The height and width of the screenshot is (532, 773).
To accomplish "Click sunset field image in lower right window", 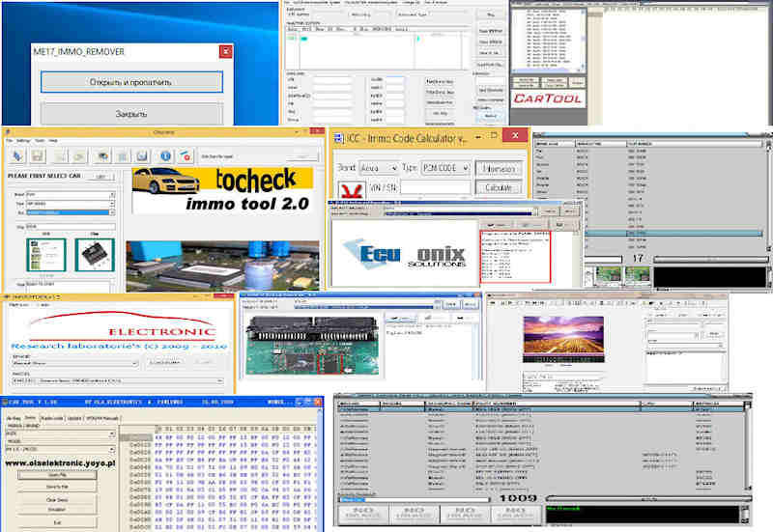I will click(563, 339).
